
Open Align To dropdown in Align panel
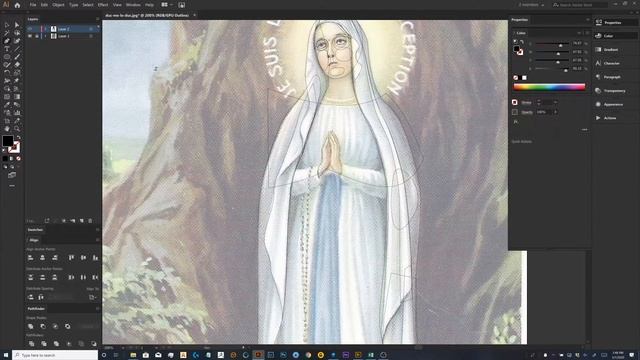[92, 298]
